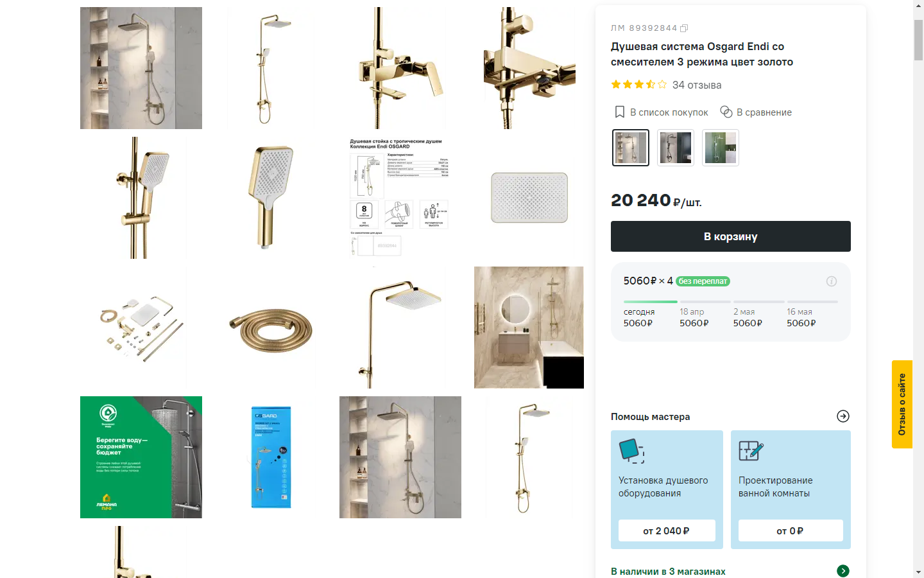Image resolution: width=924 pixels, height=578 pixels.
Task: Click the star rating icons
Action: 639,85
